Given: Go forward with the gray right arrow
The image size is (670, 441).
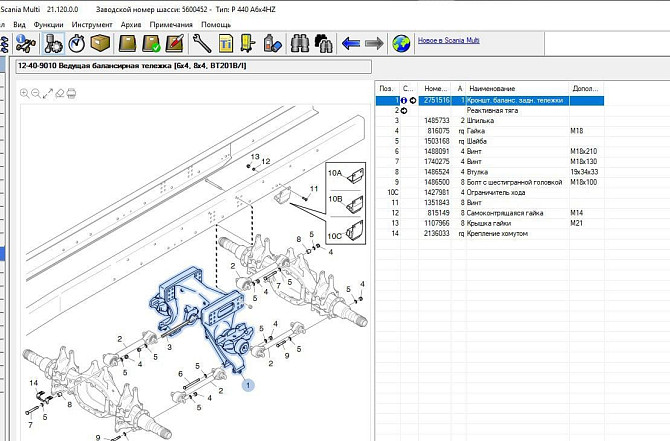Looking at the screenshot, I should click(x=374, y=44).
